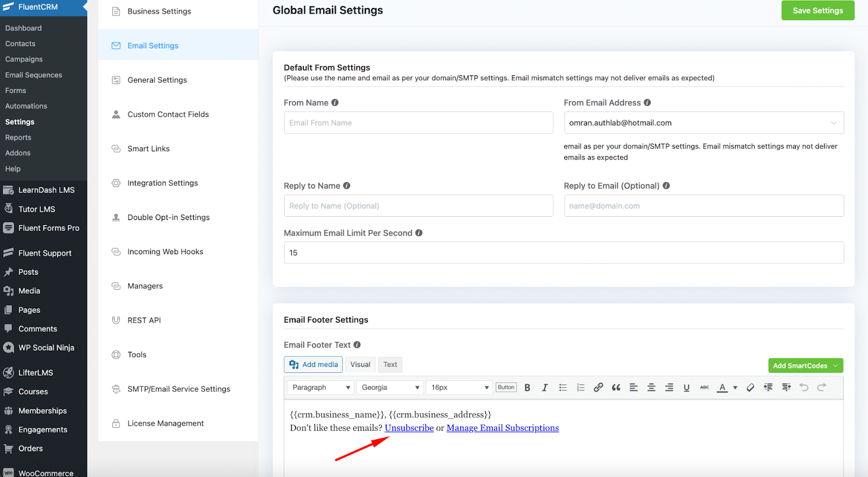Screen dimensions: 868x477
Task: Open the Paragraph format dropdown
Action: pos(321,388)
